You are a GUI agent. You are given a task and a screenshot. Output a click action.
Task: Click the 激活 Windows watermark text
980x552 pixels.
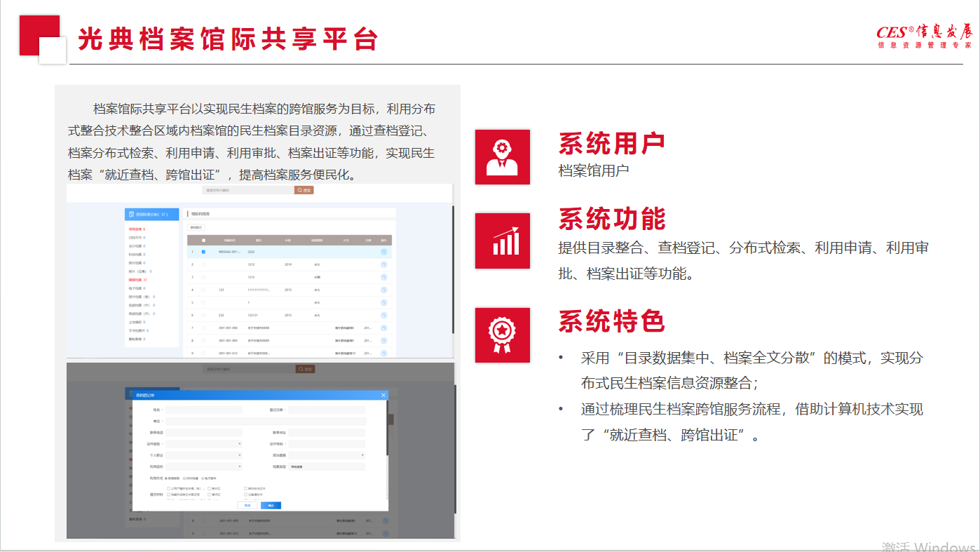[929, 546]
